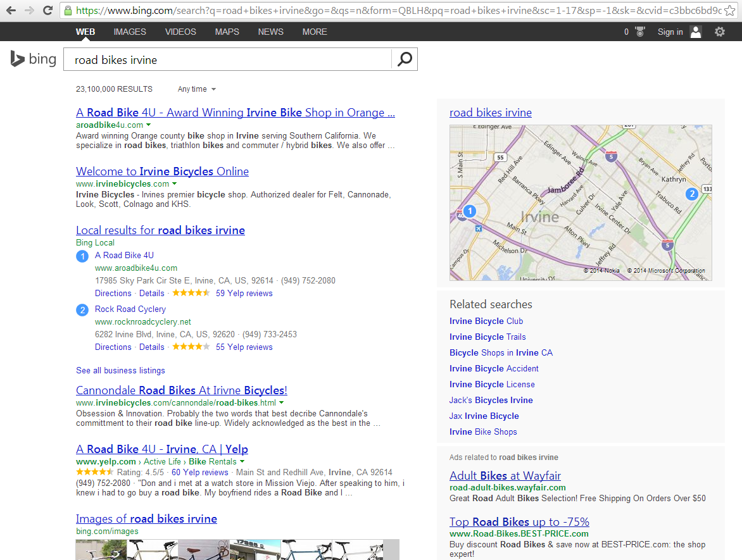
Task: Click the user profile avatar icon
Action: click(696, 32)
